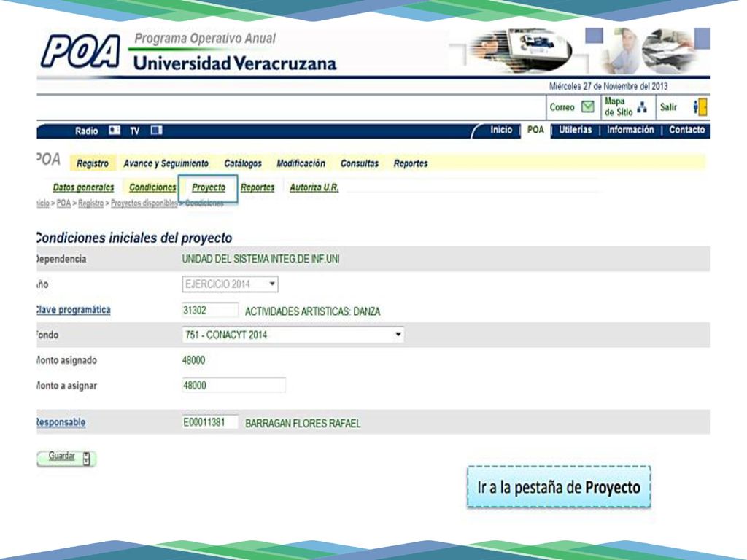Click the header monitor banner image
Screen dimensions: 747x560
(x=520, y=50)
